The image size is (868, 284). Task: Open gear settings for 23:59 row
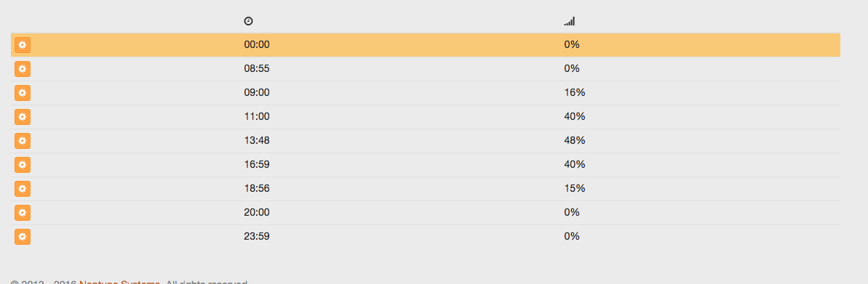(x=22, y=237)
